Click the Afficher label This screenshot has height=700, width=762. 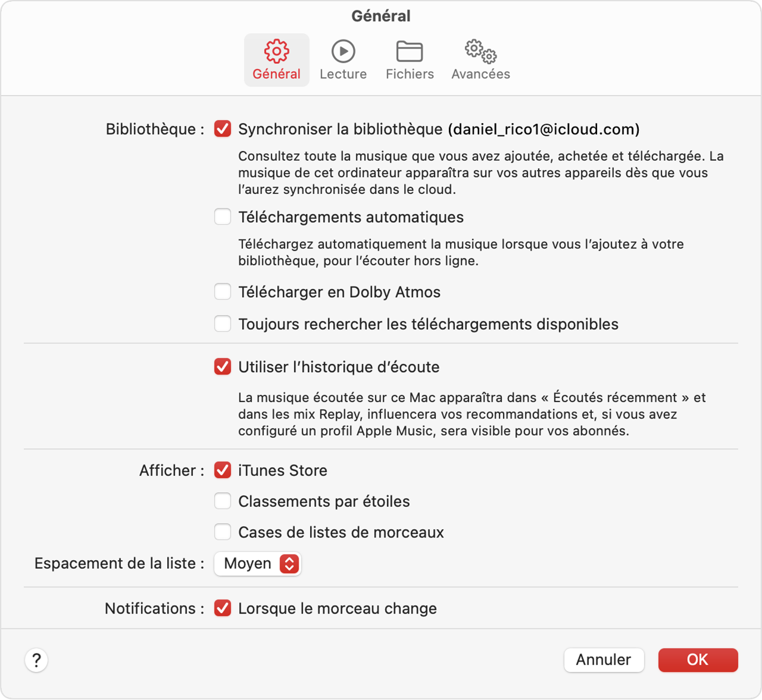(x=171, y=470)
